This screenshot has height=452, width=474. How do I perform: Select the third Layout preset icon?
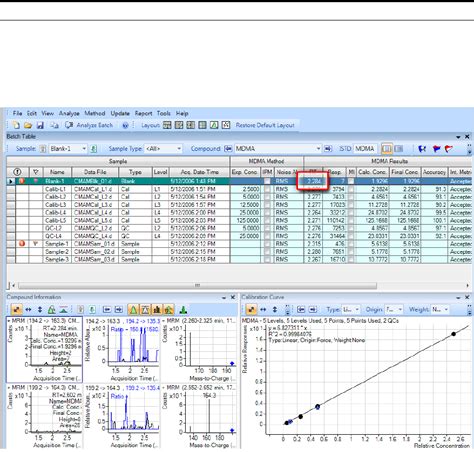click(191, 125)
